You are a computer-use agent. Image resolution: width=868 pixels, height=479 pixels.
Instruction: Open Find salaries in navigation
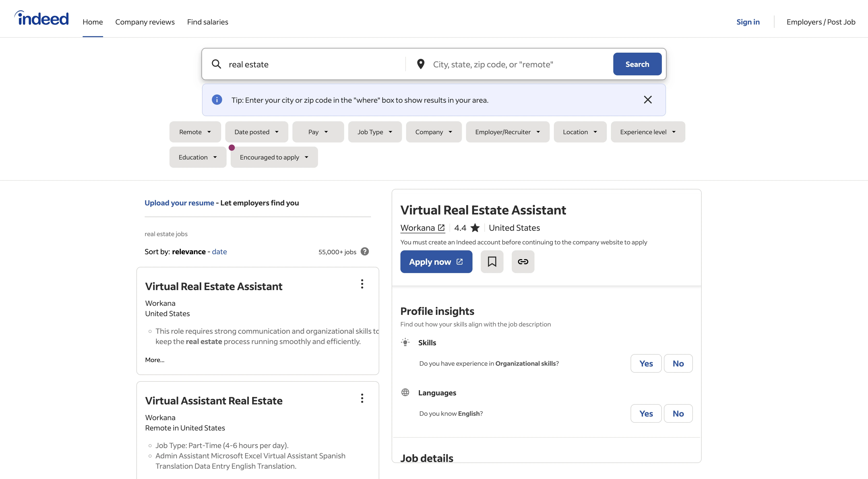click(x=207, y=22)
